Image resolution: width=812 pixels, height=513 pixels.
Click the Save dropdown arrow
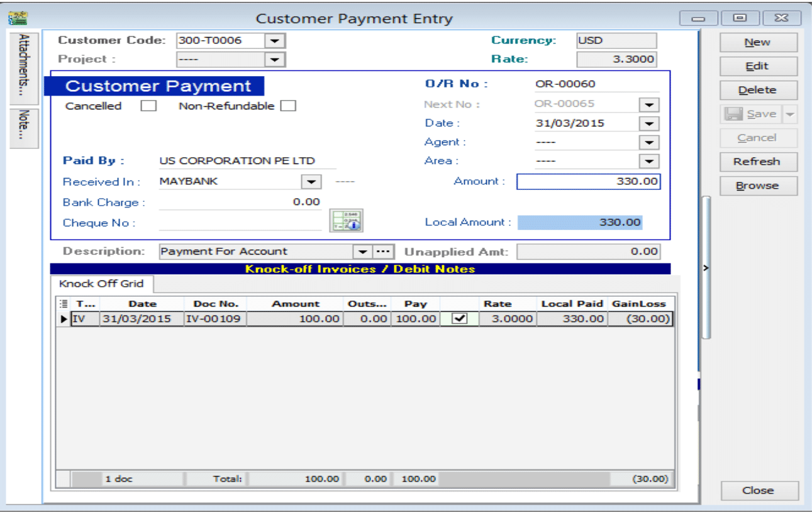(x=790, y=114)
